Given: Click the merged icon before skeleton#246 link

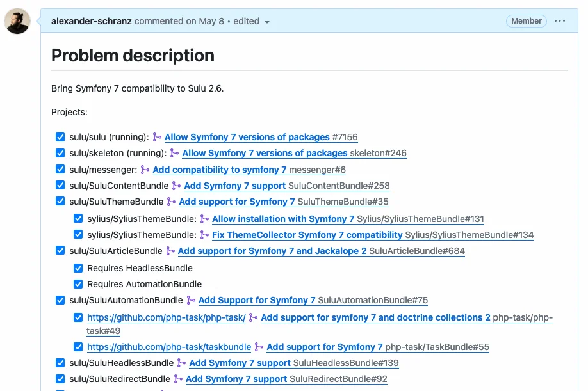Looking at the screenshot, I should coord(174,153).
